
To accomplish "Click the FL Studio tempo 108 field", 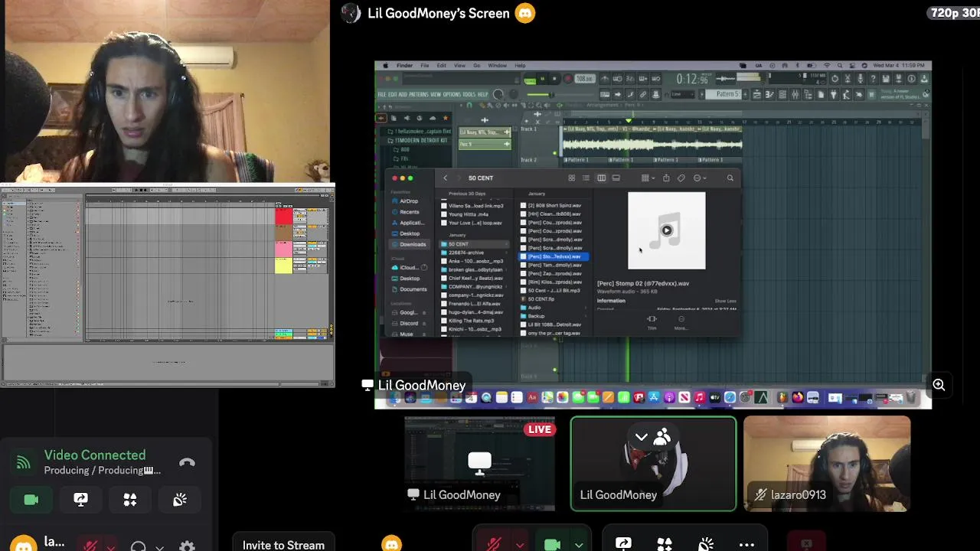I will click(585, 79).
